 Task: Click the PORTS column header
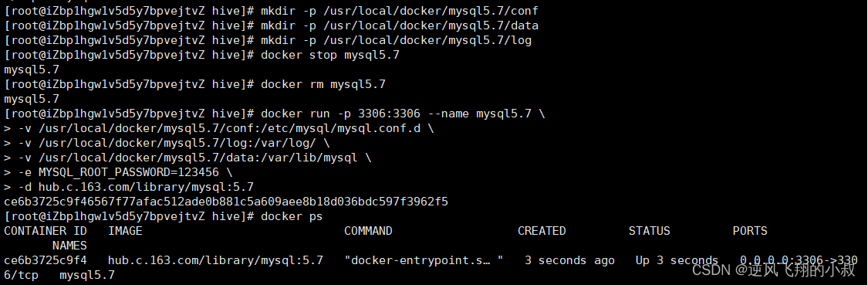click(x=750, y=231)
